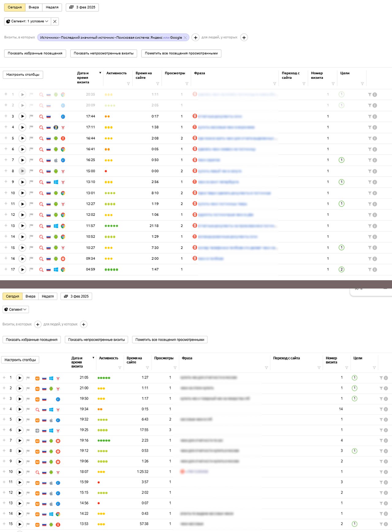
Task: Select 'Сегодня' tab in the lower report
Action: (x=13, y=297)
